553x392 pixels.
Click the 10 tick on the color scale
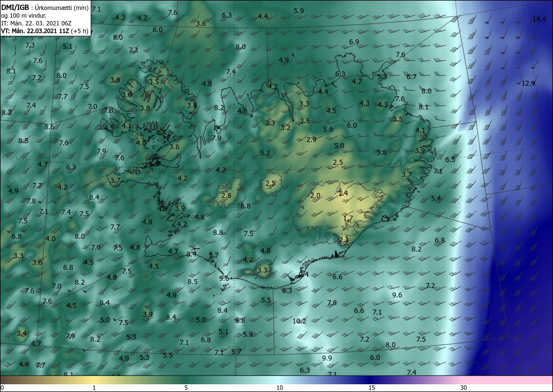pos(279,388)
